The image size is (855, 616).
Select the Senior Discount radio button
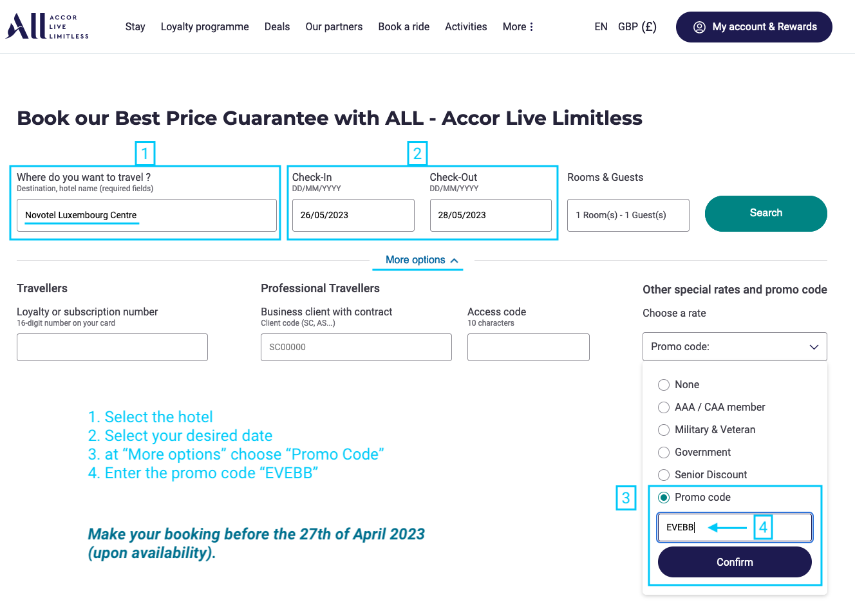click(664, 475)
